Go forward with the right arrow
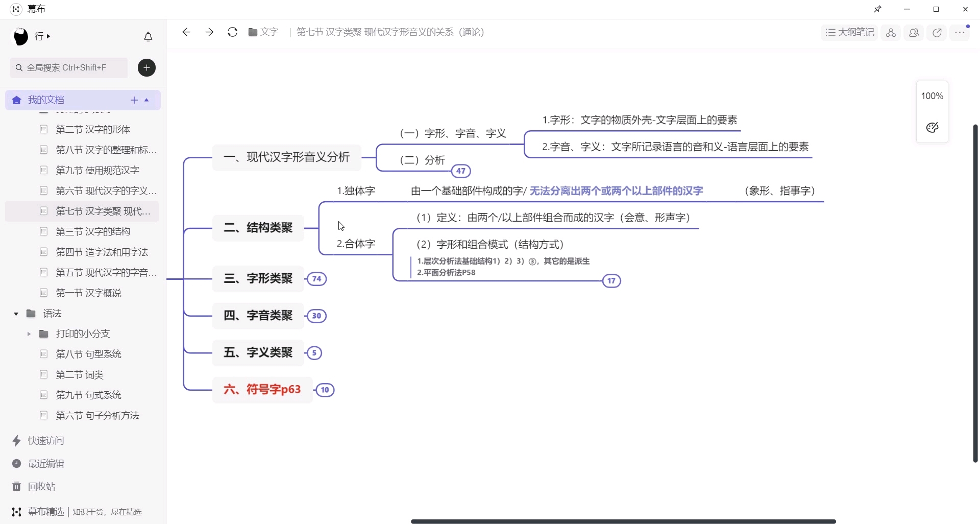This screenshot has width=980, height=524. tap(209, 32)
